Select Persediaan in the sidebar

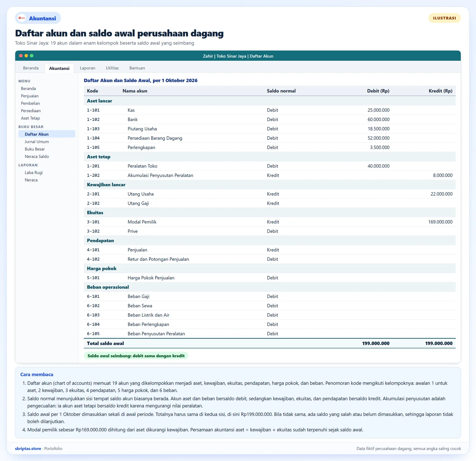tap(31, 111)
